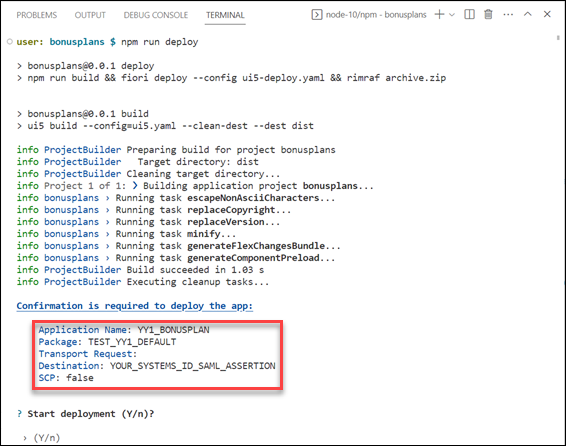
Task: Click the 'Building application project bonusplans...' line
Action: tap(195, 186)
